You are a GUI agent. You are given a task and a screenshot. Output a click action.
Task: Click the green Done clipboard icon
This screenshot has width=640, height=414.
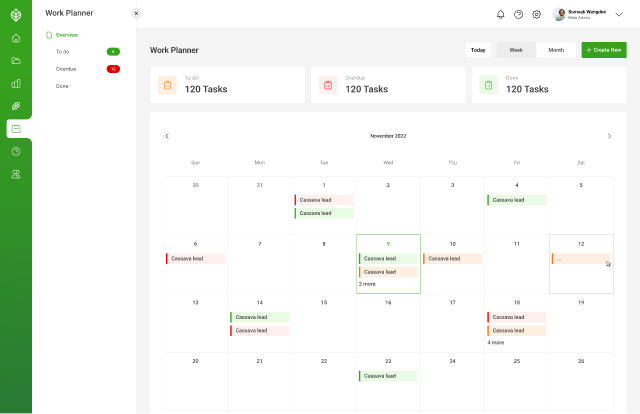click(x=489, y=85)
